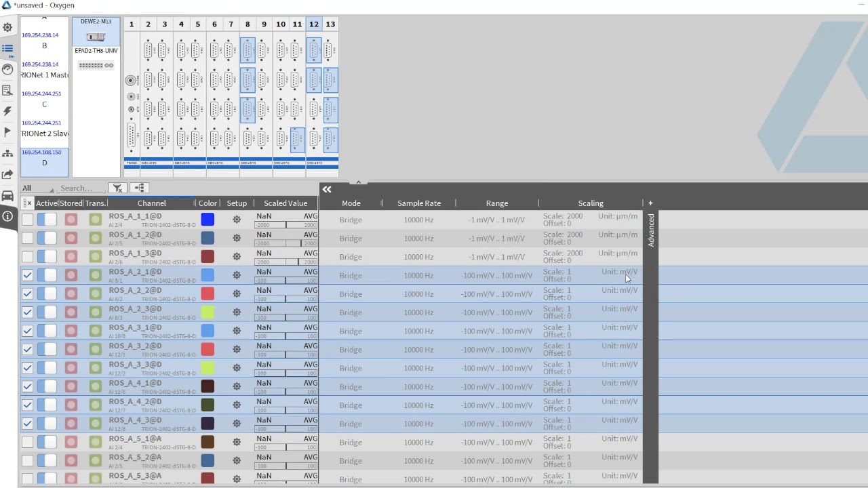Viewport: 868px width, 488px height.
Task: Open the channel list menu in the sidebar
Action: pyautogui.click(x=7, y=49)
